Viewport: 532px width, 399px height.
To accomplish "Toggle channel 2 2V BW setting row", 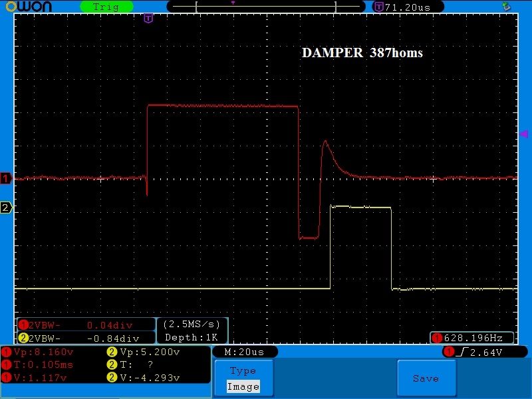I will (86, 338).
